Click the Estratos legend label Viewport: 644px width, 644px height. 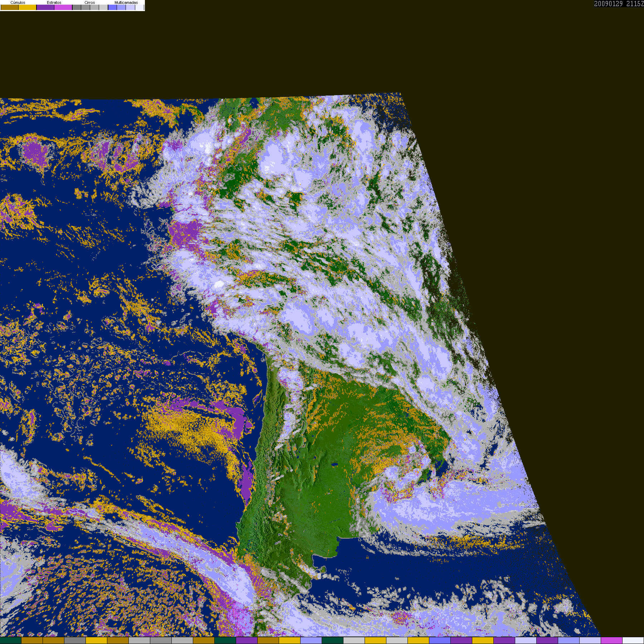pyautogui.click(x=54, y=3)
